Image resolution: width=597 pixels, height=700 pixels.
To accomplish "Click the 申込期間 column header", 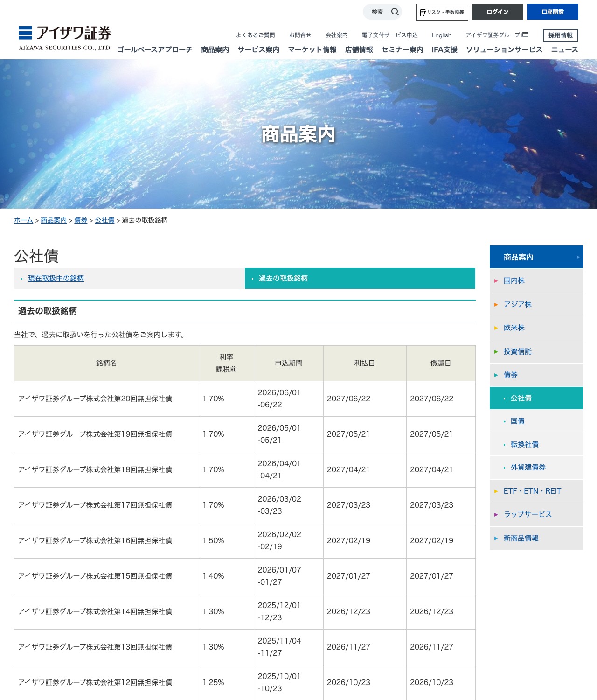I will click(289, 363).
